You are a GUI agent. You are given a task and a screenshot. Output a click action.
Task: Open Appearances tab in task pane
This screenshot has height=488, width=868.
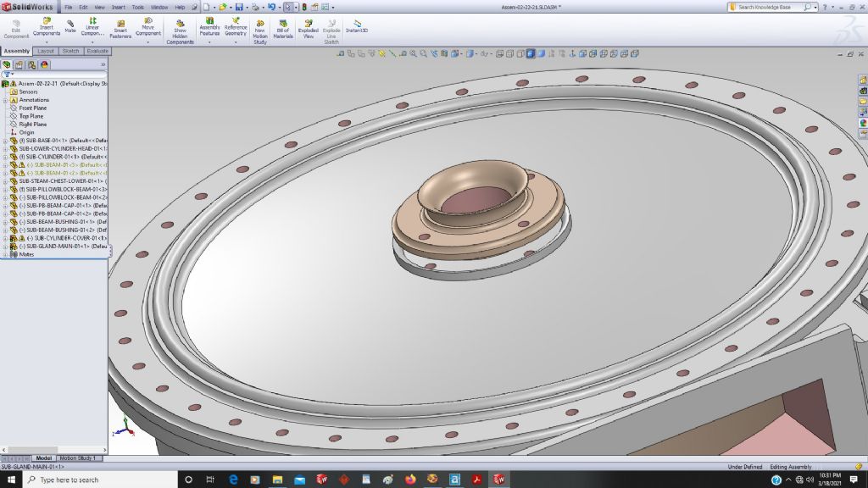(862, 123)
